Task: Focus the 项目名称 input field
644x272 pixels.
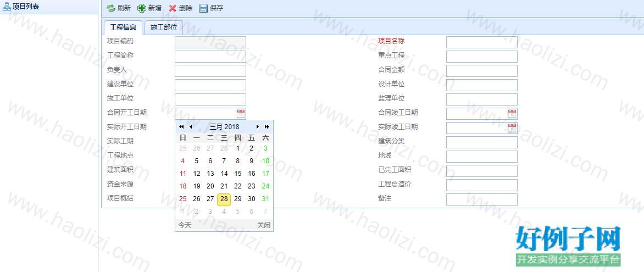Action: pyautogui.click(x=482, y=42)
